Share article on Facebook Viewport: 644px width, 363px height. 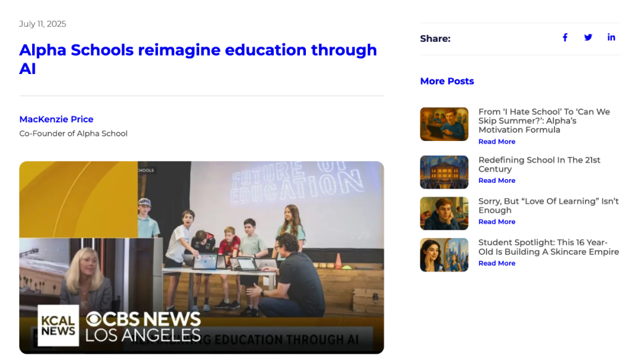click(565, 38)
